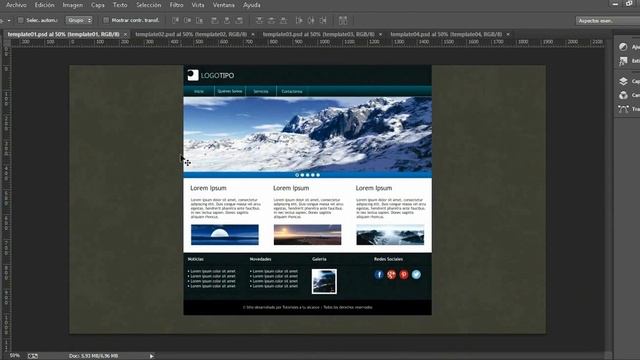The width and height of the screenshot is (640, 360).
Task: Open the Estilos (styles) panel icon
Action: click(x=623, y=61)
